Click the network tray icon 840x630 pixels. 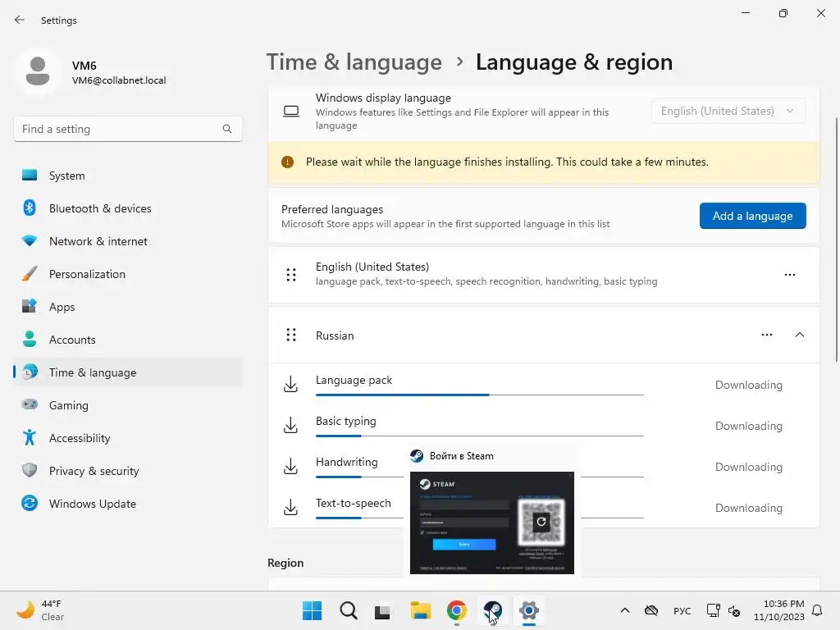713,610
